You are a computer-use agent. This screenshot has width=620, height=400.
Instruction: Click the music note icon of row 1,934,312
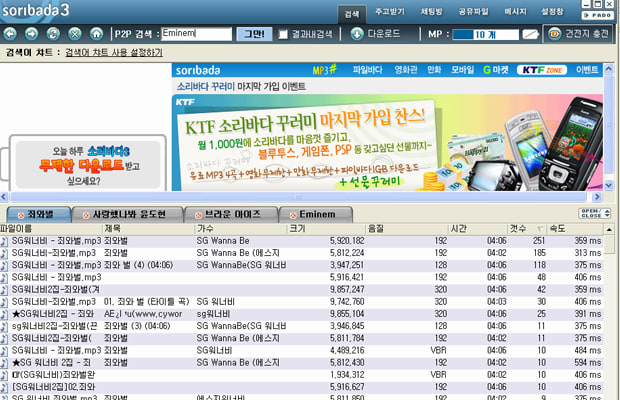pos(4,375)
